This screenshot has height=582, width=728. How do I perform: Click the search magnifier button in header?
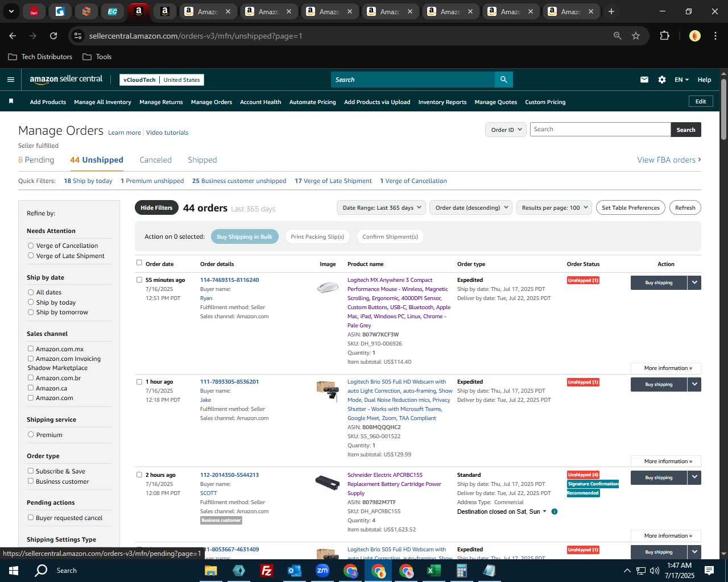[x=503, y=80]
